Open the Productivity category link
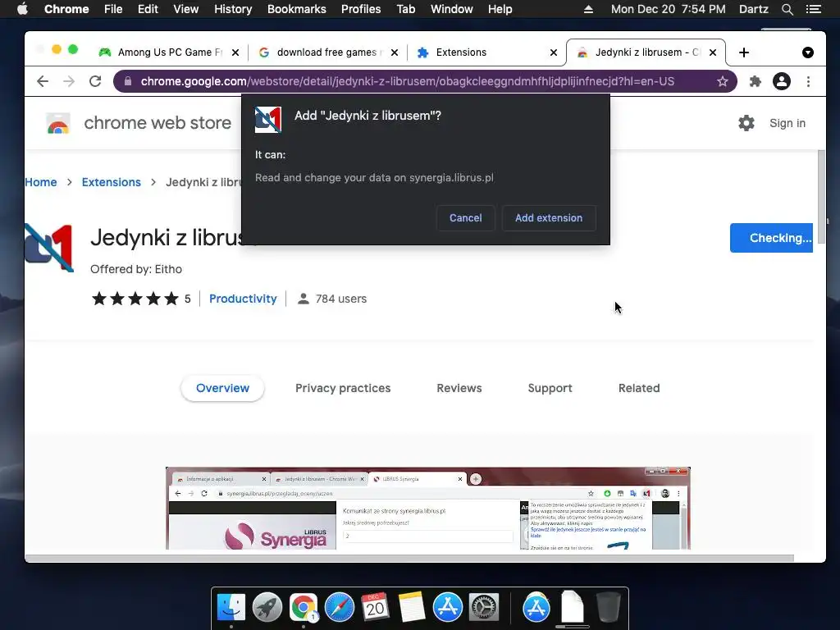 (243, 299)
